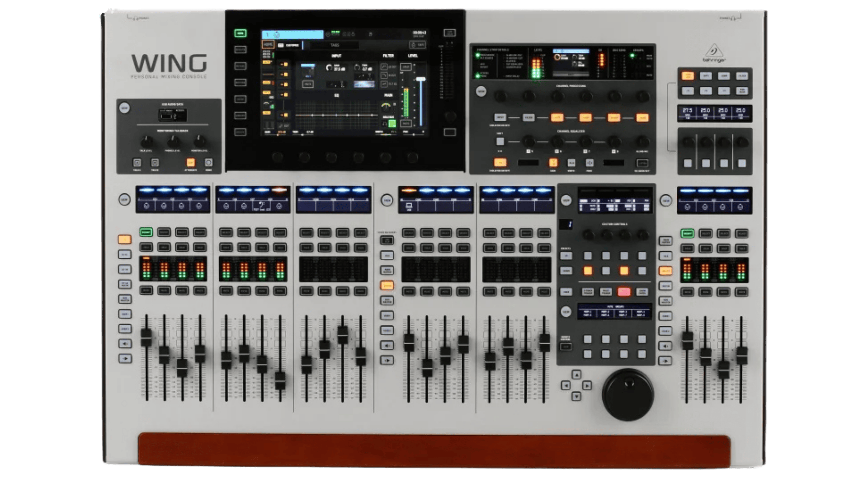868x488 pixels.
Task: Toggle the lit green SELECT button on the first channel
Action: tap(146, 232)
